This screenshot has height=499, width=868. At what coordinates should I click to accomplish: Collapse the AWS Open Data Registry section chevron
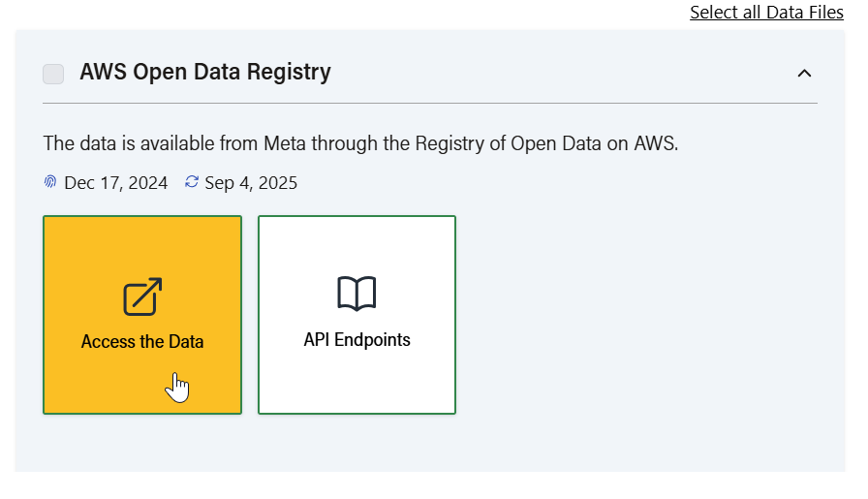[804, 73]
